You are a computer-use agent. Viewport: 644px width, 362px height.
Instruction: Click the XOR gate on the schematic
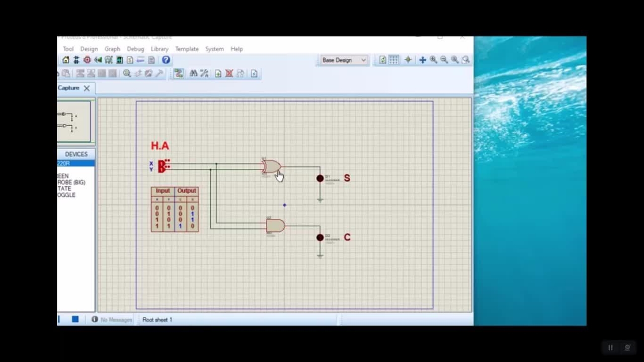tap(271, 166)
